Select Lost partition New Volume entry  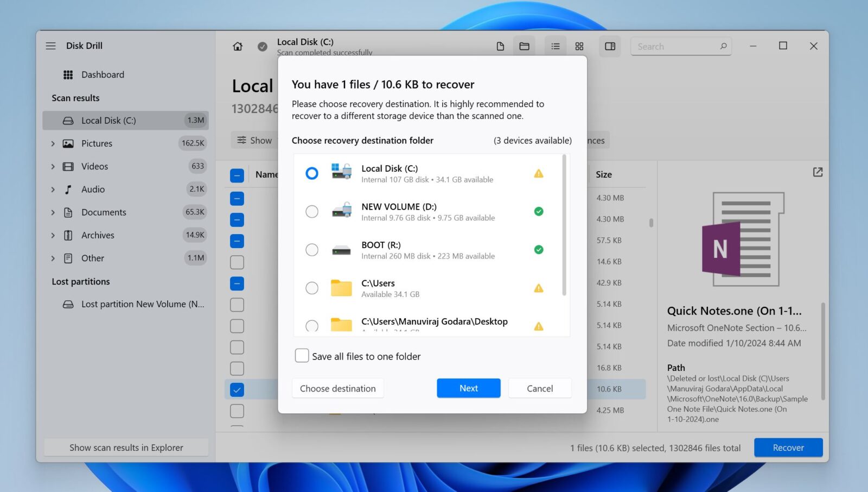[142, 305]
